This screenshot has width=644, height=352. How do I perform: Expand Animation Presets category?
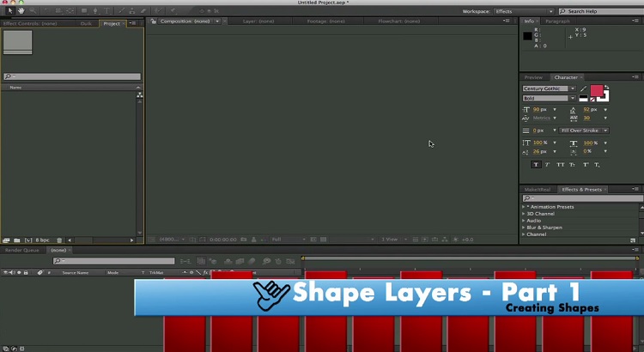click(x=524, y=207)
